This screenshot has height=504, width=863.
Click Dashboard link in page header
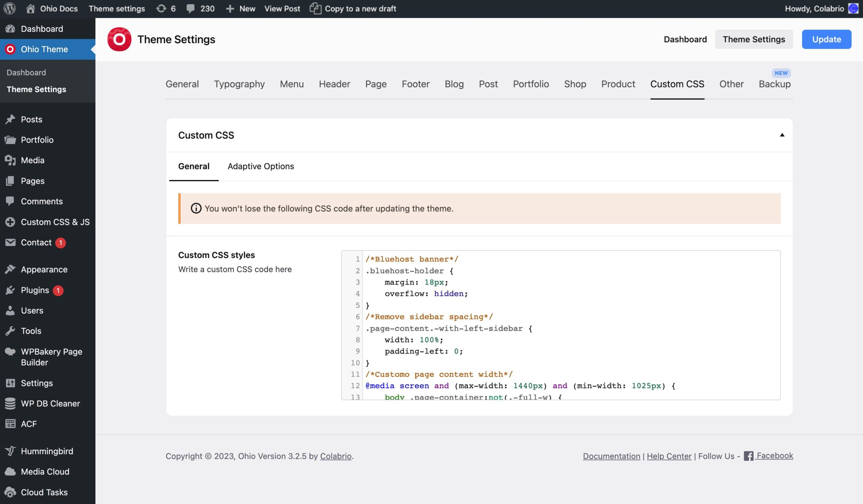point(685,39)
